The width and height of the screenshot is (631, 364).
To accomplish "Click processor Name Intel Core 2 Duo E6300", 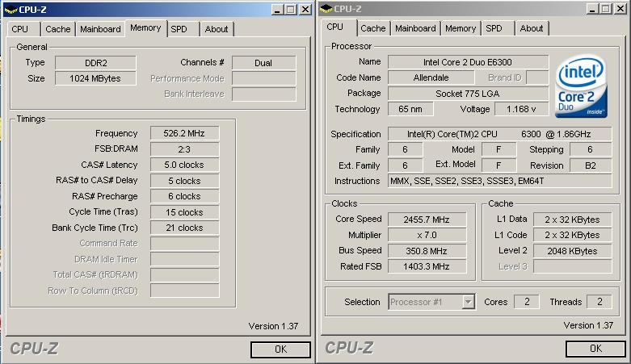I will [x=468, y=62].
